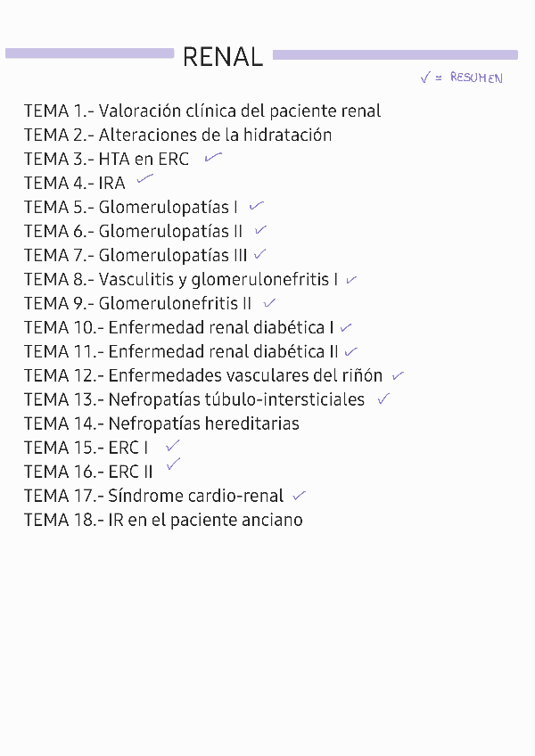Click the checkmark next to HTA en ERC

(x=212, y=158)
